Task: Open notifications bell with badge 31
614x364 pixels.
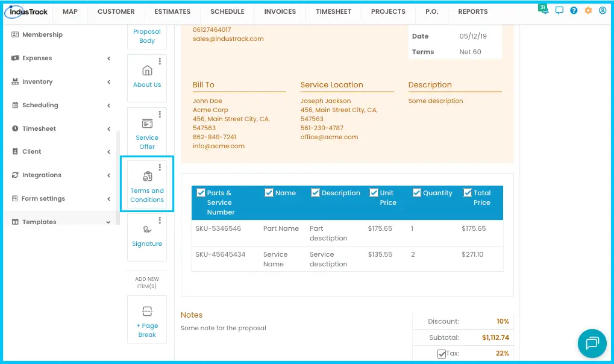Action: 543,10
